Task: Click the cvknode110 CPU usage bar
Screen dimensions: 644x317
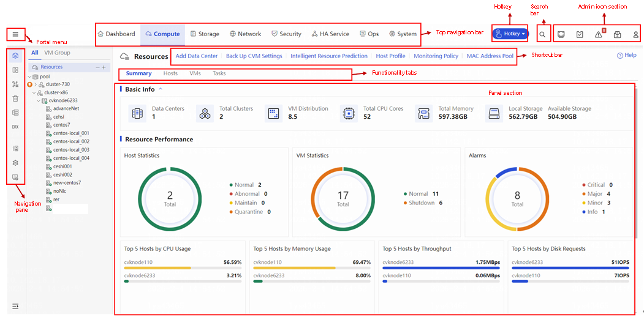Action: (183, 268)
